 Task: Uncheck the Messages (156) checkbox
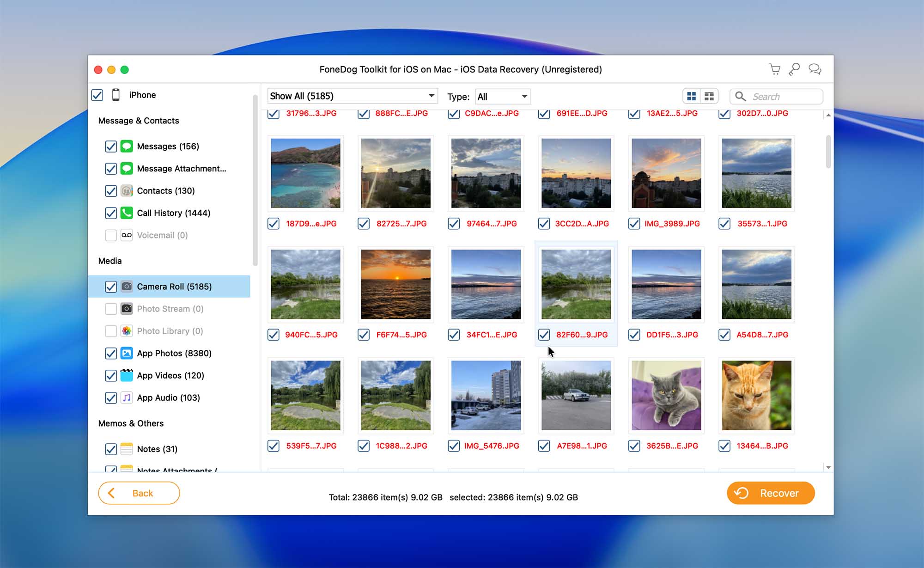111,147
